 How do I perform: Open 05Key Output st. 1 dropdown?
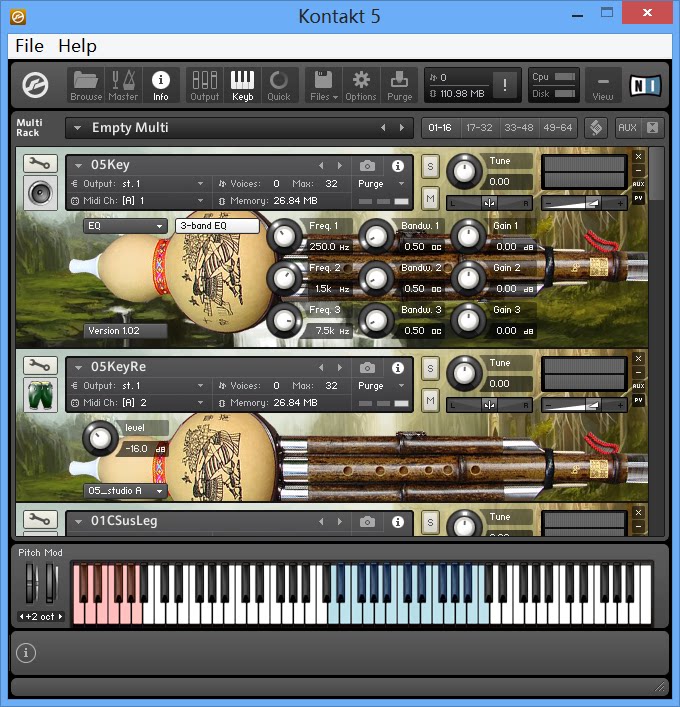coord(201,184)
